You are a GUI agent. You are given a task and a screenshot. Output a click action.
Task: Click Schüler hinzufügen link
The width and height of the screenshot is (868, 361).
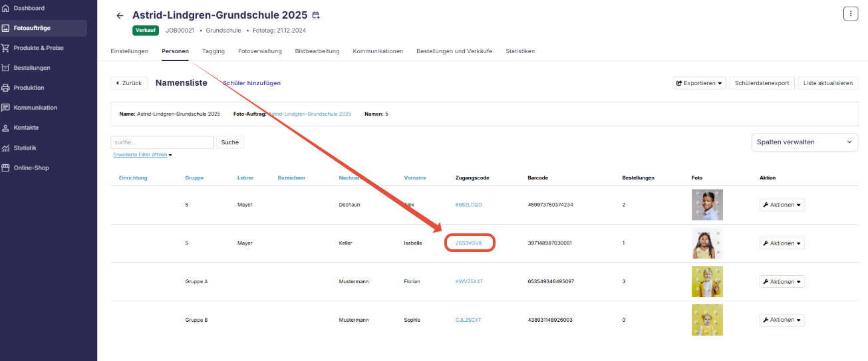pyautogui.click(x=251, y=83)
